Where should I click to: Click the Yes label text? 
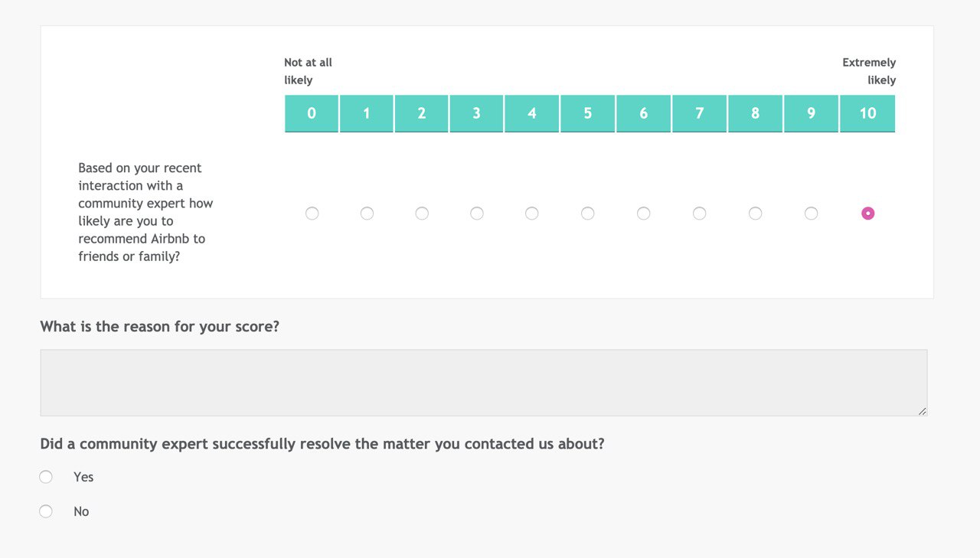click(83, 477)
